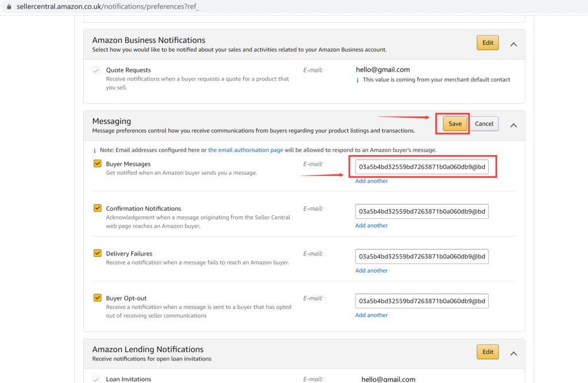This screenshot has width=588, height=383.
Task: Cancel Messaging preference changes
Action: point(483,124)
